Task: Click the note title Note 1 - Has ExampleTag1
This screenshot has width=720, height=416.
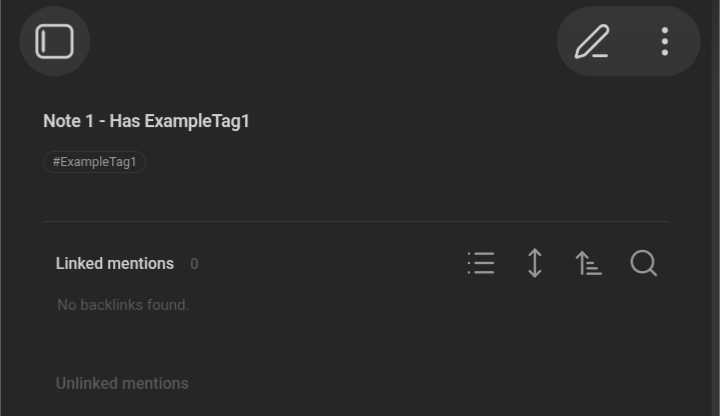Action: (x=146, y=121)
